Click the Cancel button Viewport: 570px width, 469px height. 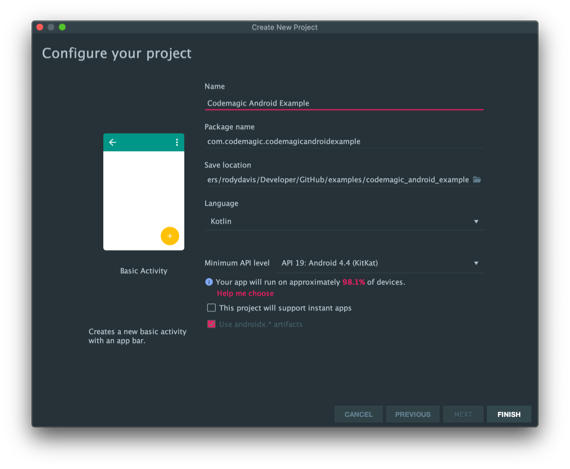358,414
